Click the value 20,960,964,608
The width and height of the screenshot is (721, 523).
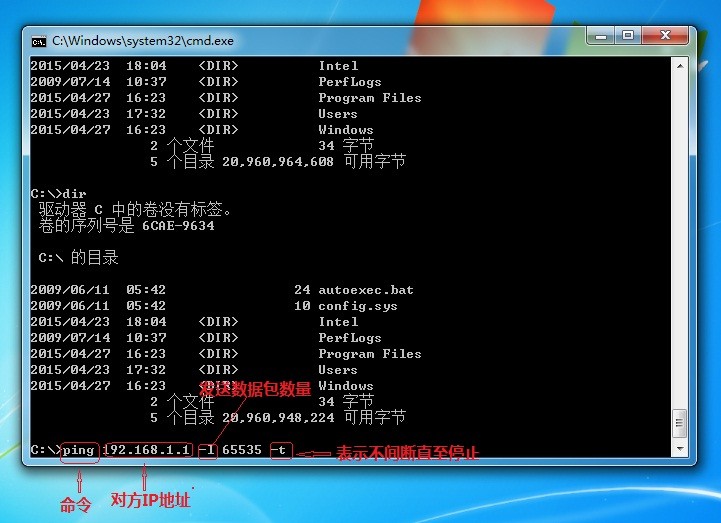(x=278, y=162)
